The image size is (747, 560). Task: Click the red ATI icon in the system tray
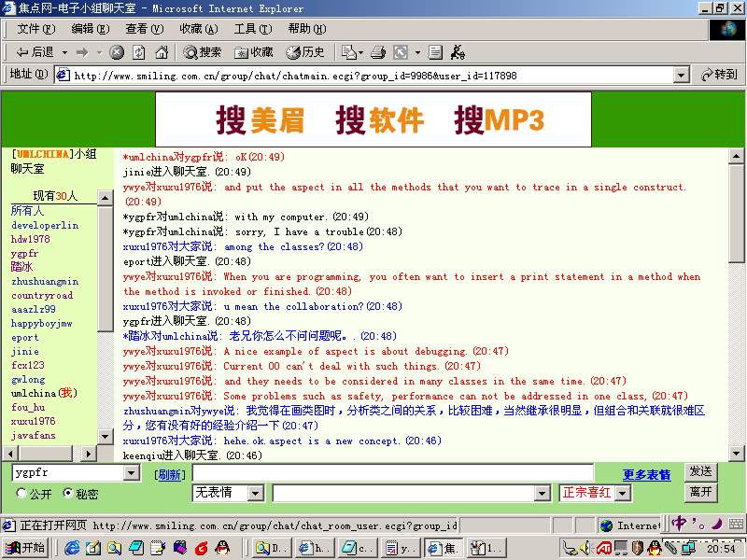tap(604, 549)
